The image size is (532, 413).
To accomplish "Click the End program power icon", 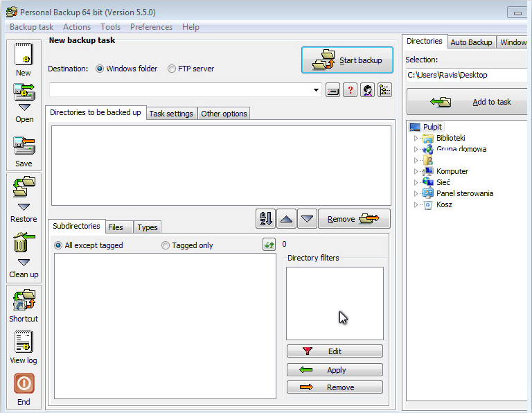I will click(x=24, y=384).
